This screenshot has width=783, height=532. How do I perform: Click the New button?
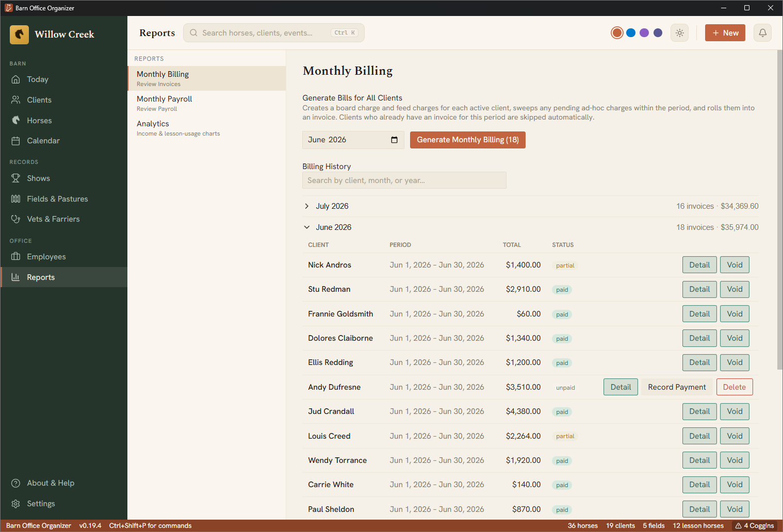pos(725,33)
